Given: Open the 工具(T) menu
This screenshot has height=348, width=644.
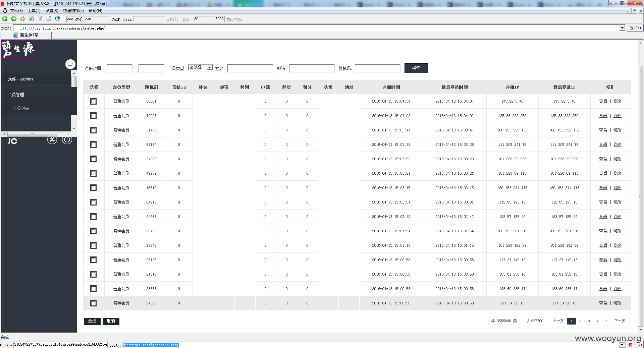Looking at the screenshot, I should 34,11.
